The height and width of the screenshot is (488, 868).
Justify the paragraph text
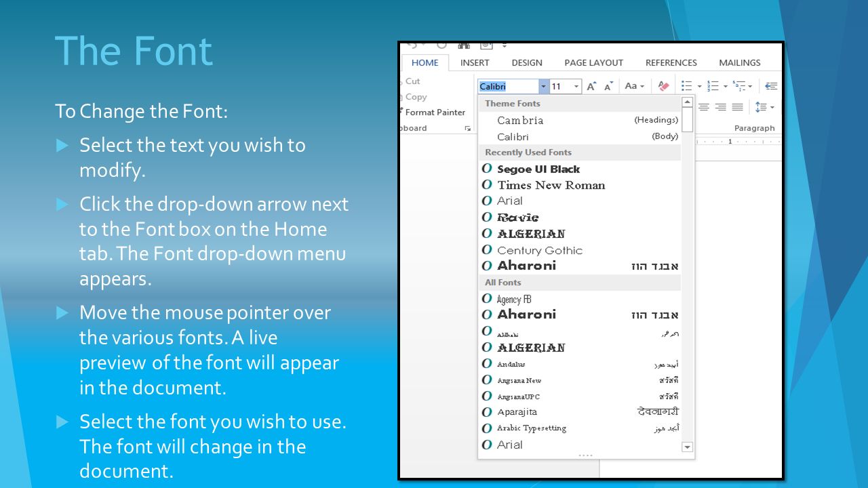[x=737, y=107]
